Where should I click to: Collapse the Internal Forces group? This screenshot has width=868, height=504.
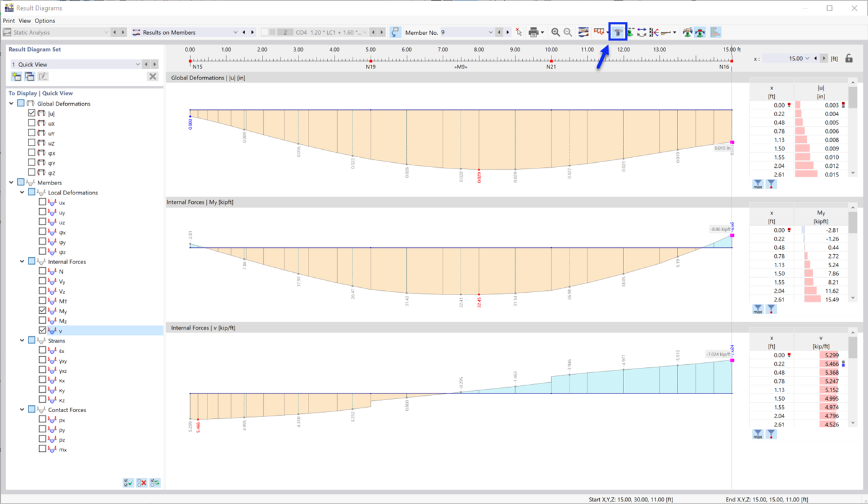tap(22, 262)
